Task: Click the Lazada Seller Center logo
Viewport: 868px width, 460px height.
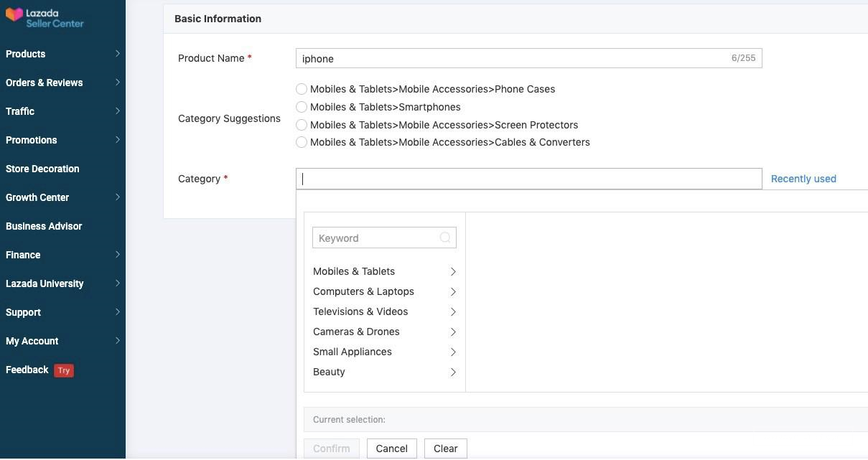Action: [45, 18]
